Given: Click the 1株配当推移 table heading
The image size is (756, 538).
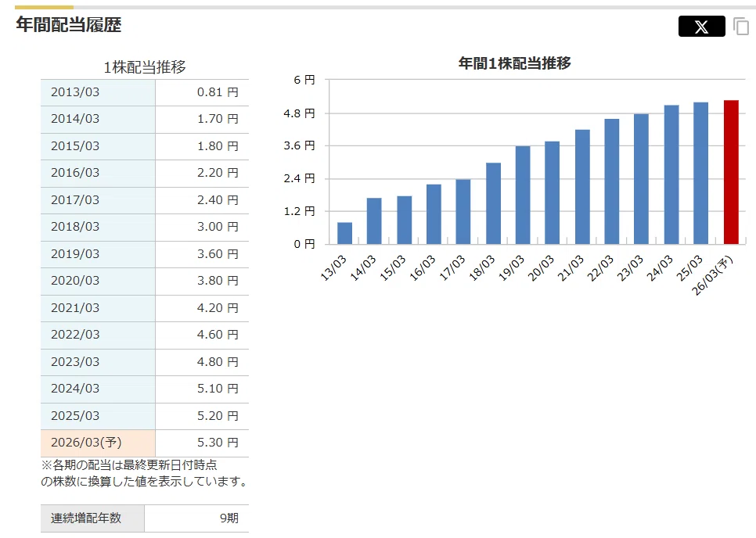Looking at the screenshot, I should (x=145, y=67).
